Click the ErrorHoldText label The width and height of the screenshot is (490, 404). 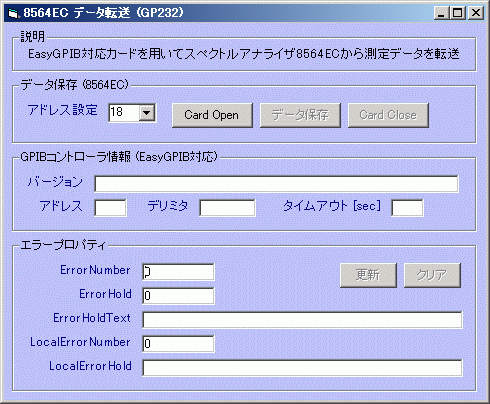point(92,318)
